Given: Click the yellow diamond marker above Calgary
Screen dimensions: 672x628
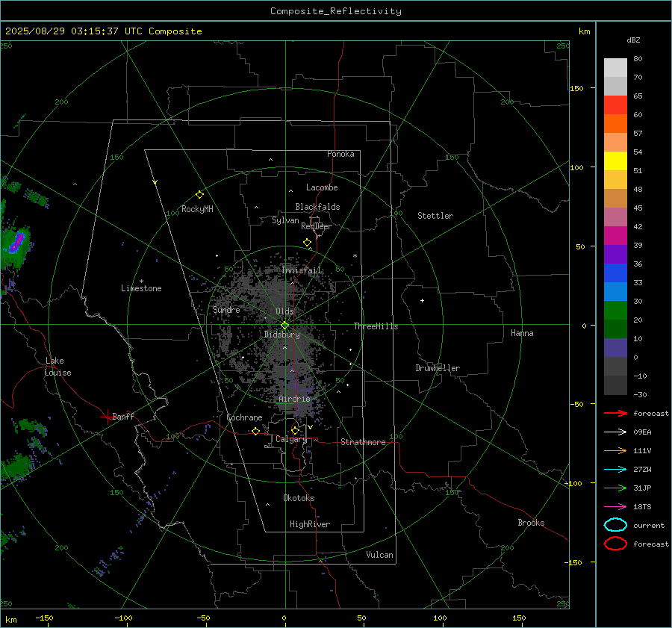Looking at the screenshot, I should point(295,430).
